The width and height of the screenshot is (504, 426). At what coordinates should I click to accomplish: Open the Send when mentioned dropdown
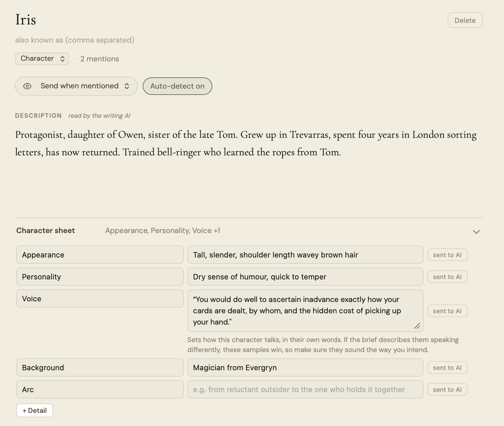click(76, 86)
